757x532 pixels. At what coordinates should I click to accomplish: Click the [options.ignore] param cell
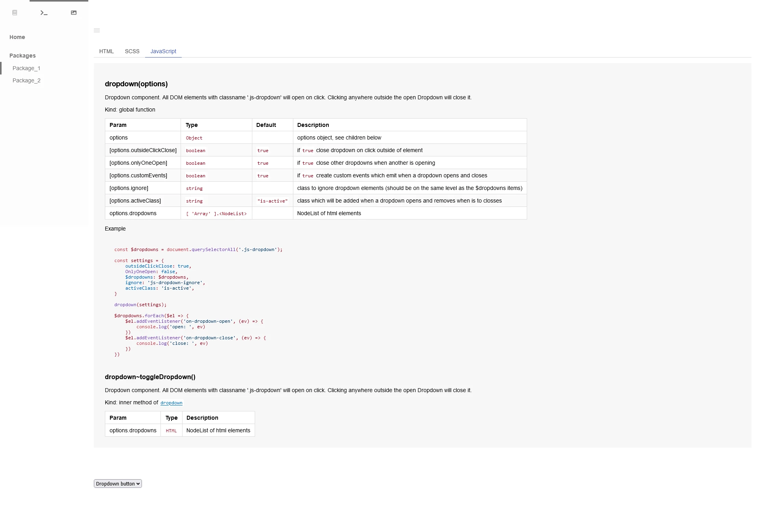(143, 188)
